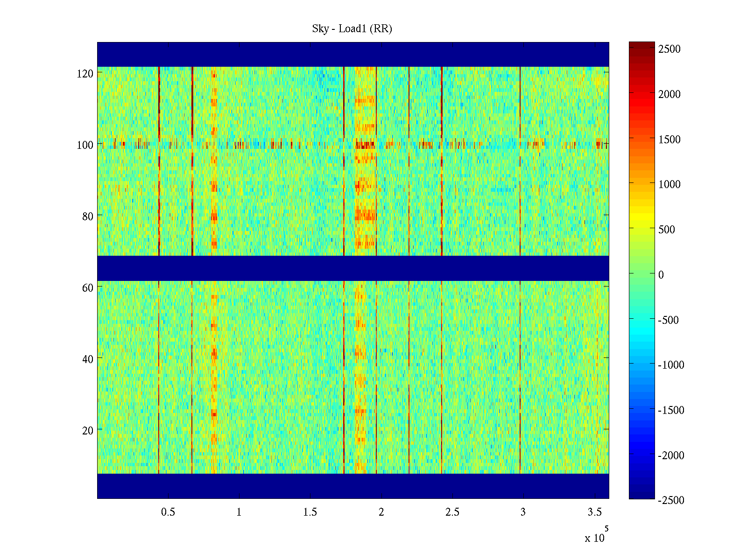Click the dark red top of the colorbar
Image resolution: width=747 pixels, height=560 pixels.
pyautogui.click(x=641, y=45)
